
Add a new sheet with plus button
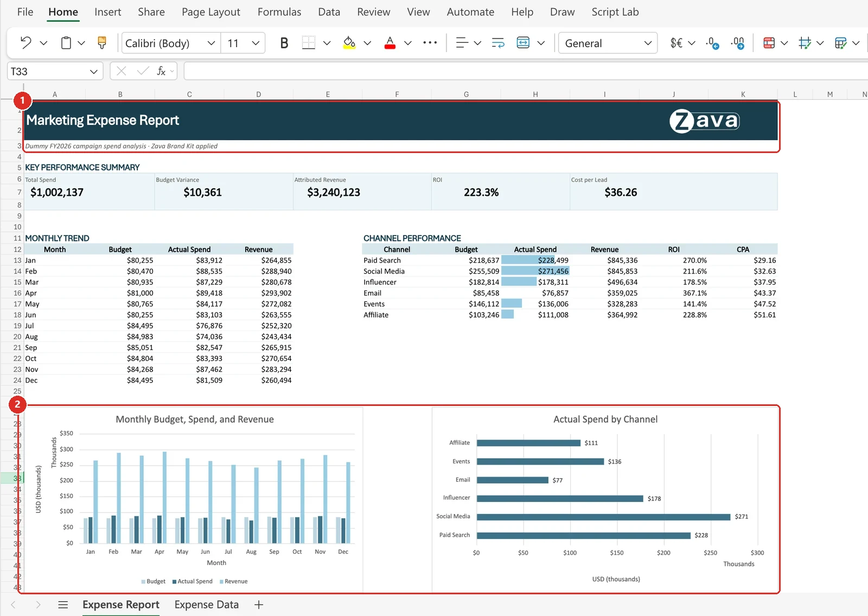point(259,605)
